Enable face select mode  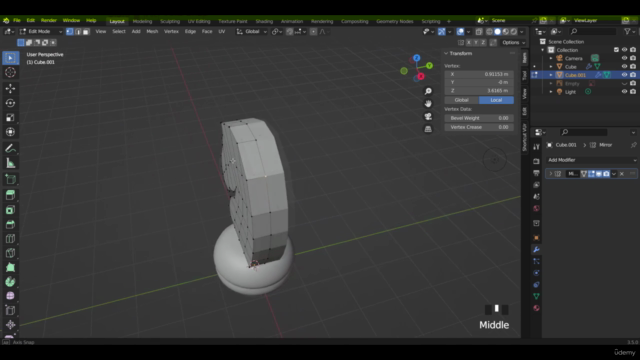[85, 31]
